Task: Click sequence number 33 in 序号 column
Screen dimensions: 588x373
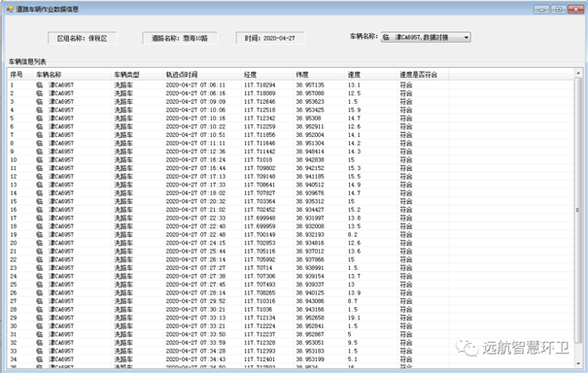Action: pyautogui.click(x=14, y=351)
